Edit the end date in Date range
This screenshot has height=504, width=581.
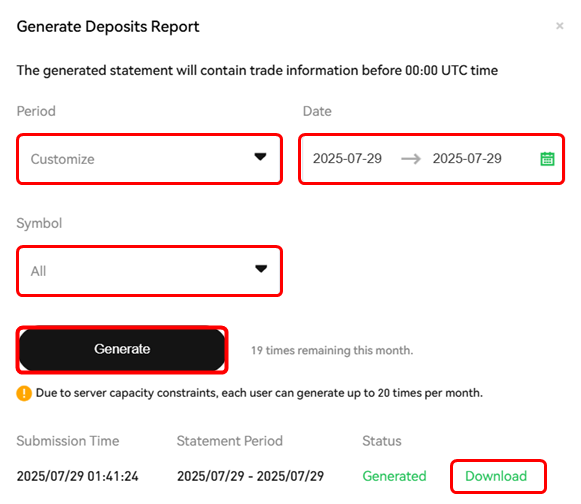tap(467, 159)
